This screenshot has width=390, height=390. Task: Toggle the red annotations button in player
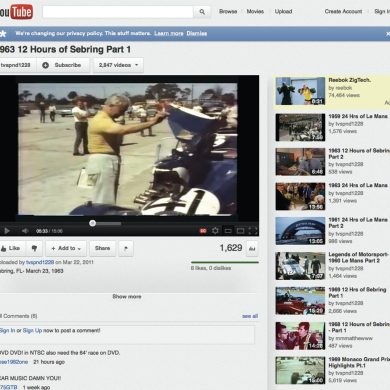203,231
